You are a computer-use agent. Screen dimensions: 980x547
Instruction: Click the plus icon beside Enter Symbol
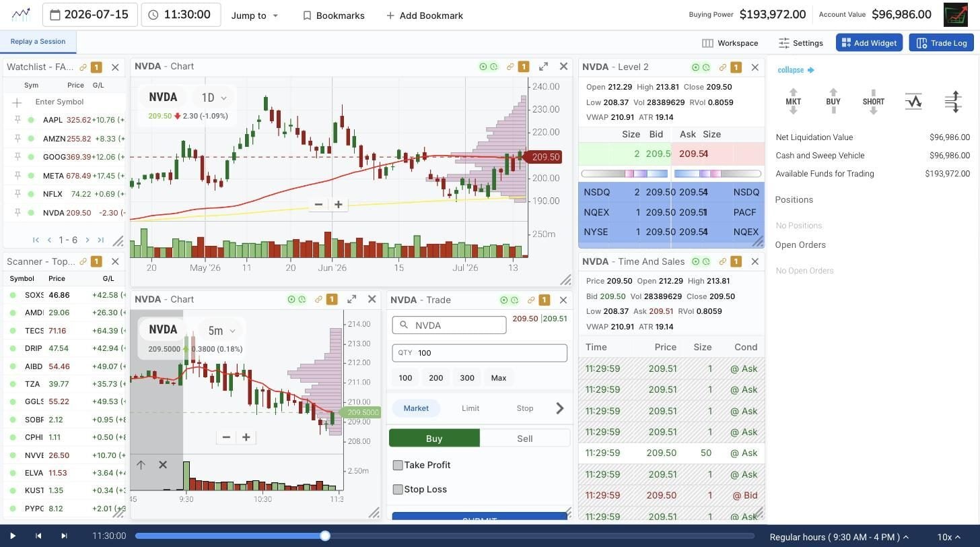(17, 102)
